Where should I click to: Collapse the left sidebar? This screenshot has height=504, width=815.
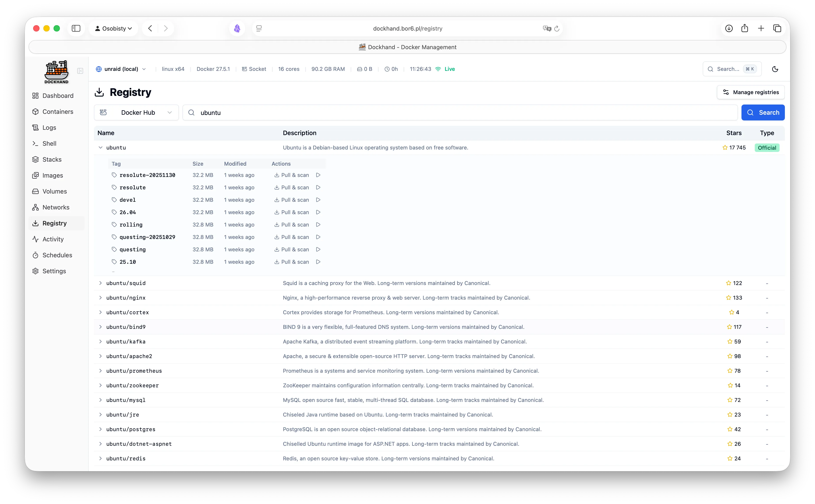pyautogui.click(x=80, y=71)
